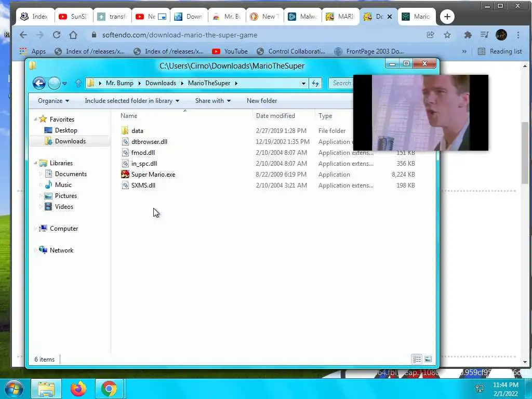
Task: Click the refresh icon in Explorer address bar
Action: click(x=315, y=83)
